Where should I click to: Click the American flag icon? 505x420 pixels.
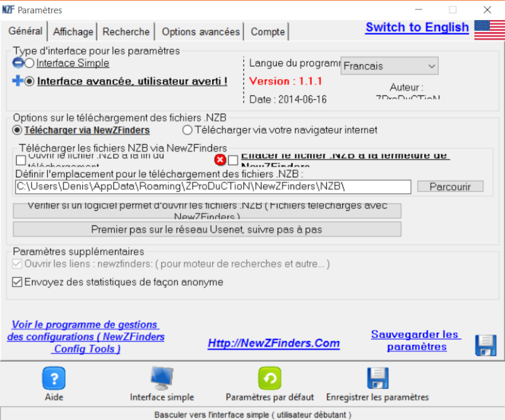490,30
